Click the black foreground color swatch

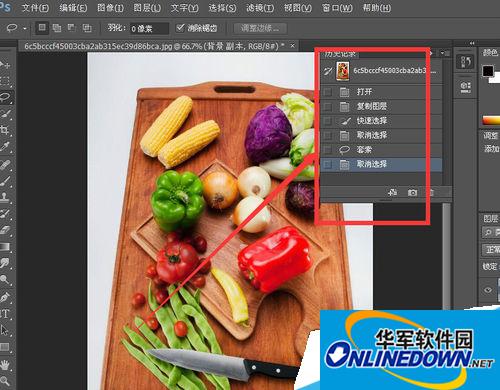tap(488, 71)
